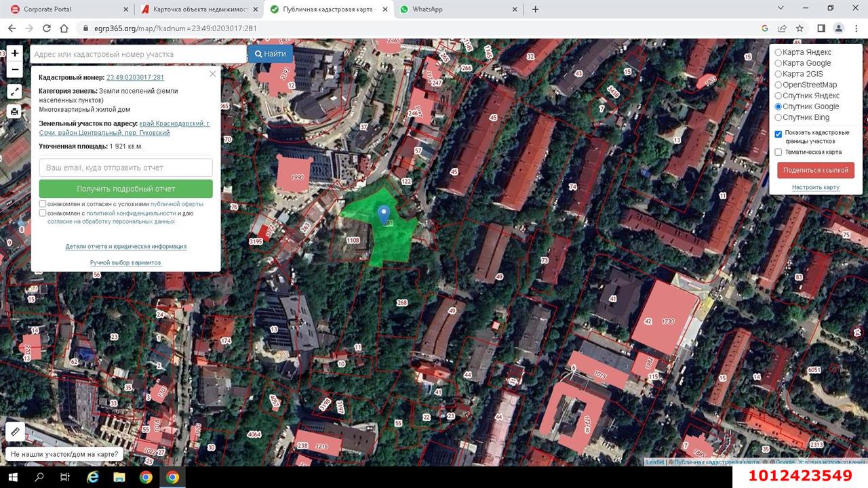Zoom out using the minus button

[x=15, y=70]
